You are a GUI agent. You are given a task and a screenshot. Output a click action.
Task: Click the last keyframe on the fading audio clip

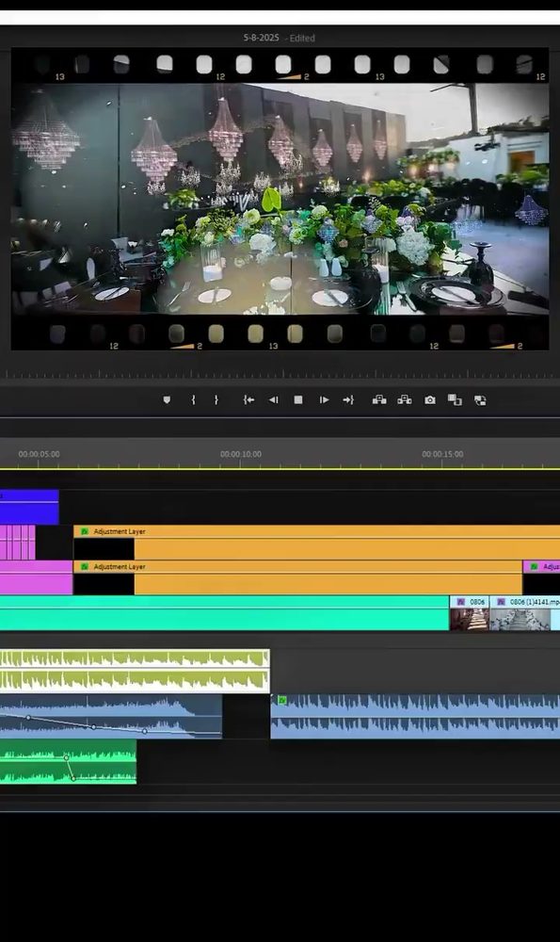pyautogui.click(x=145, y=731)
